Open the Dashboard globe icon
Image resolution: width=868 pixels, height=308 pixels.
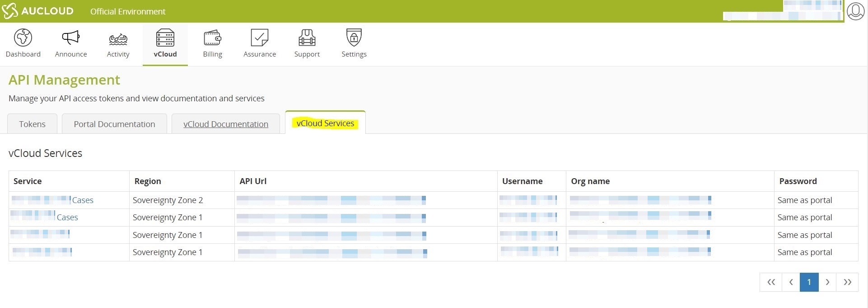coord(23,38)
